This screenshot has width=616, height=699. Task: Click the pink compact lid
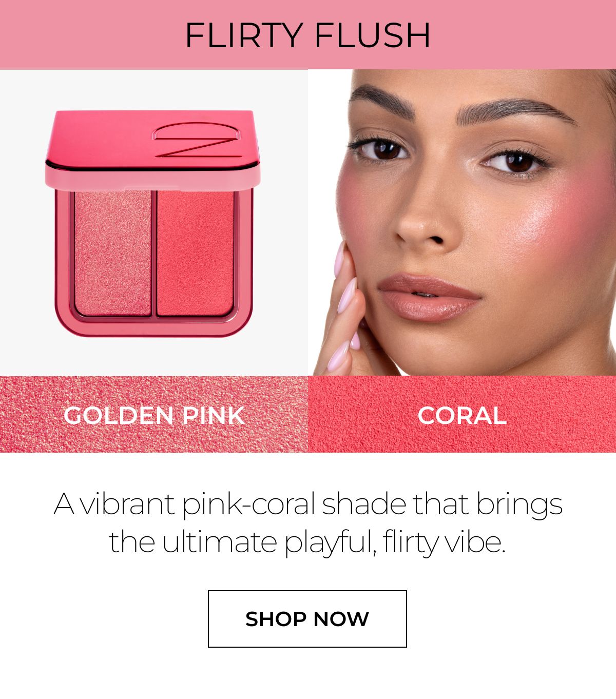coord(152,148)
